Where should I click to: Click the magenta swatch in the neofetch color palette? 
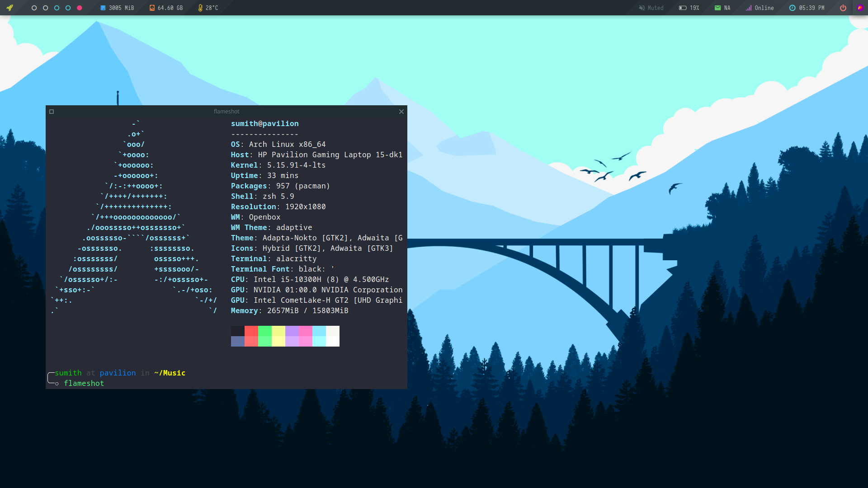pyautogui.click(x=305, y=336)
